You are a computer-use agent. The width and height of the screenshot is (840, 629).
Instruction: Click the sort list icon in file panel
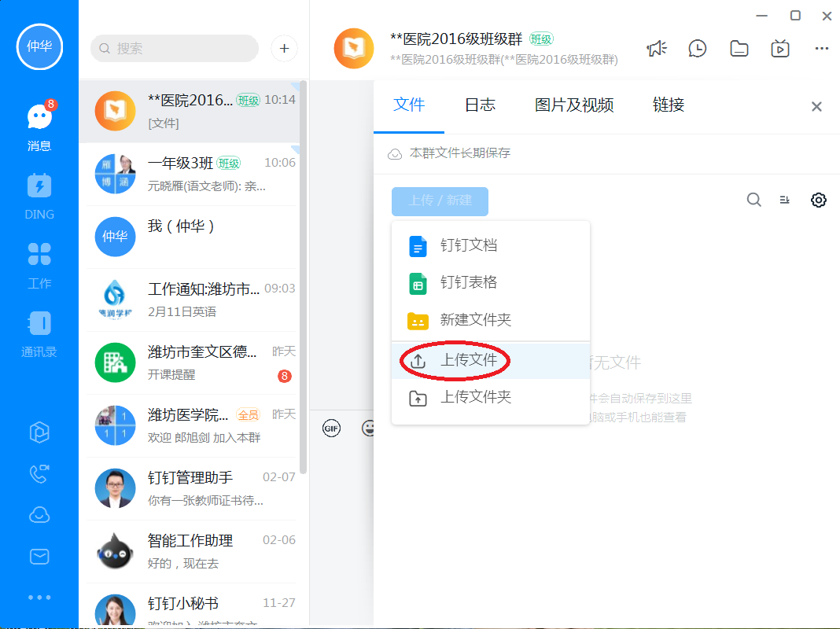785,200
